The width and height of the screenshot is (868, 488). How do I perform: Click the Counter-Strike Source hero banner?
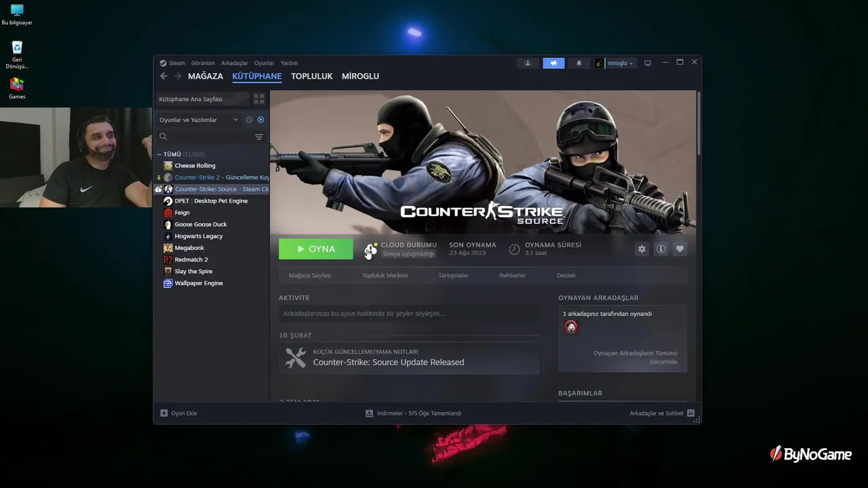pyautogui.click(x=483, y=162)
